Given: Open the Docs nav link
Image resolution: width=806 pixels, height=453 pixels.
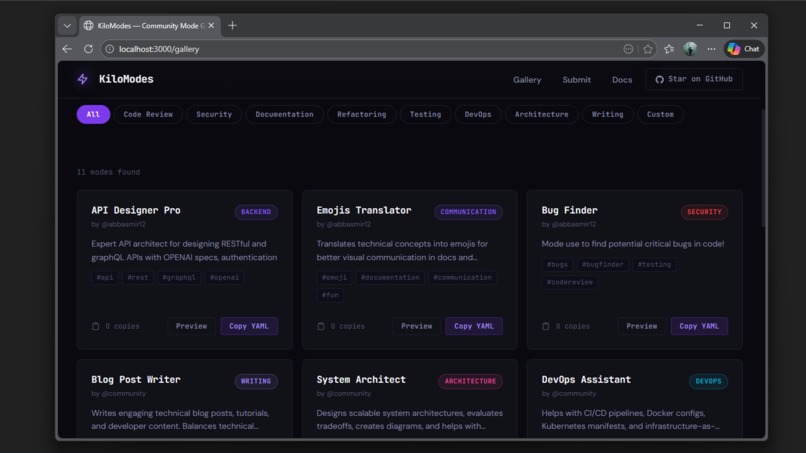Looking at the screenshot, I should pyautogui.click(x=622, y=80).
